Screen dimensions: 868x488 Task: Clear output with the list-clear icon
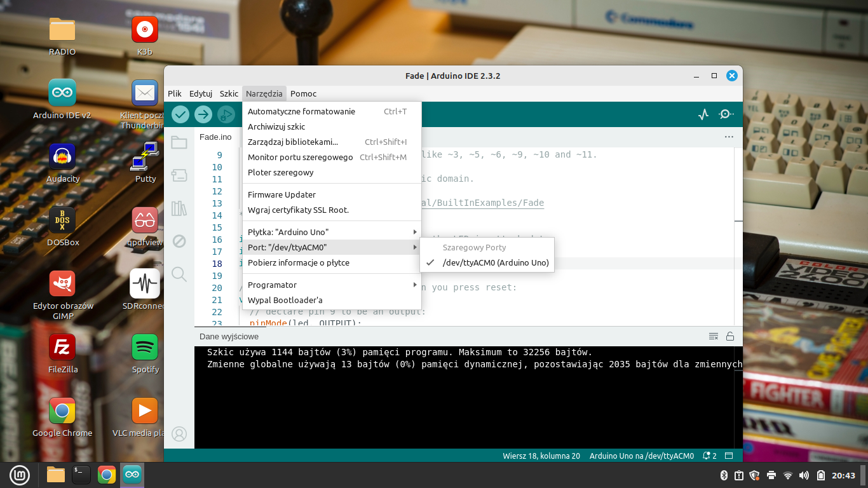714,336
